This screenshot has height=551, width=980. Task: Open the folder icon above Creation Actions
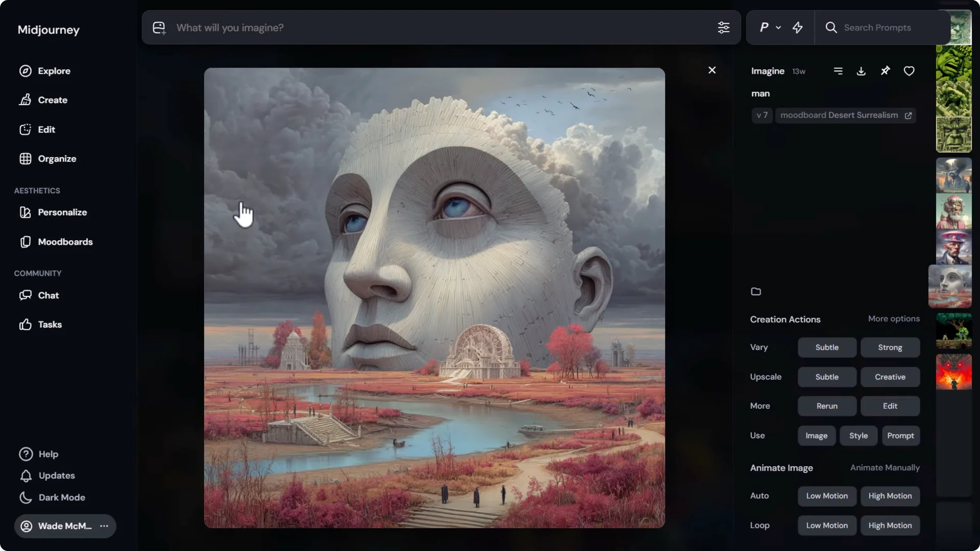(756, 291)
